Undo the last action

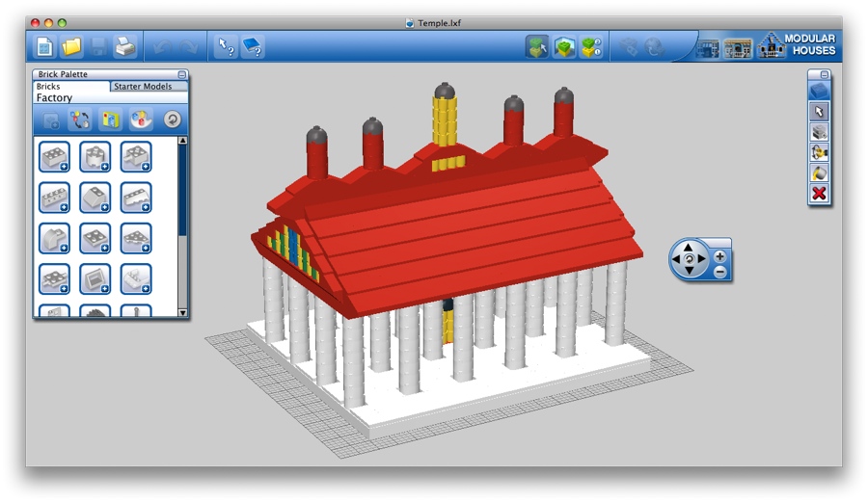point(162,47)
